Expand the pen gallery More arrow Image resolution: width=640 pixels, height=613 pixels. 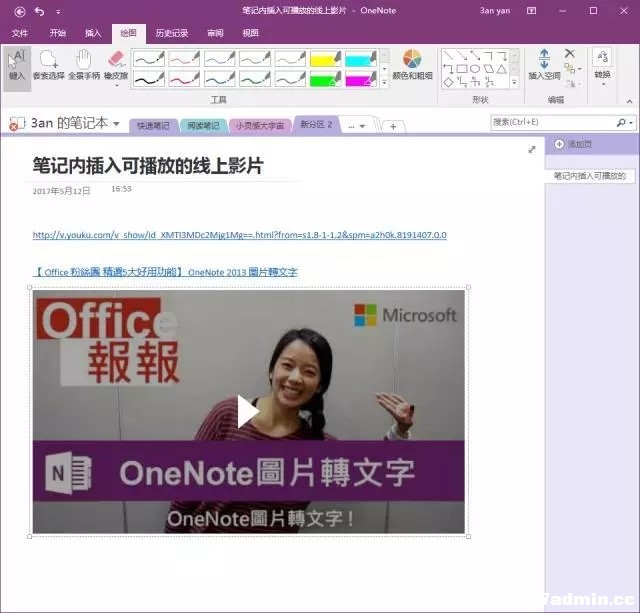(384, 83)
